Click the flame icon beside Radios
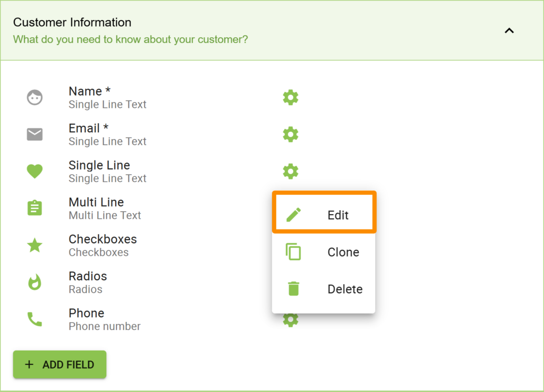Image resolution: width=544 pixels, height=392 pixels. (x=35, y=282)
